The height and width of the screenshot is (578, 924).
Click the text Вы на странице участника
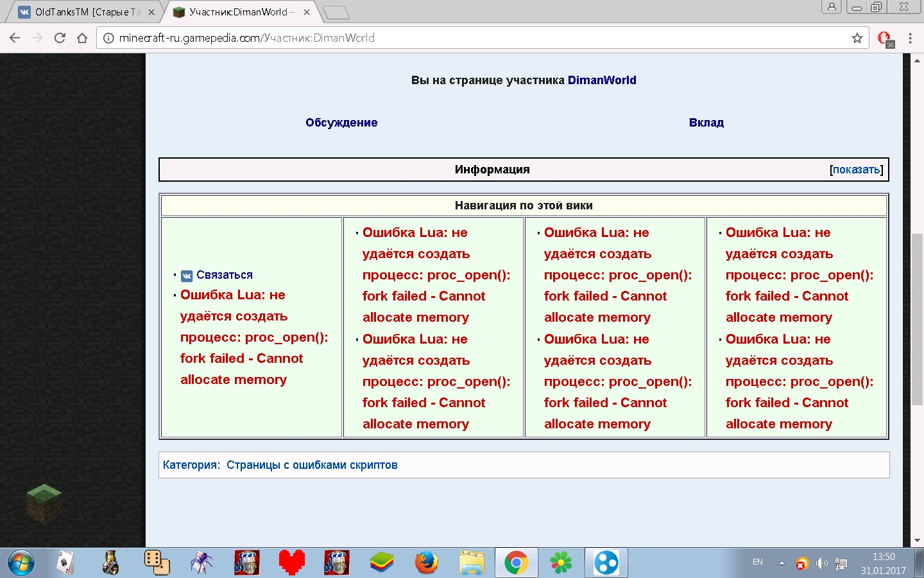click(488, 80)
